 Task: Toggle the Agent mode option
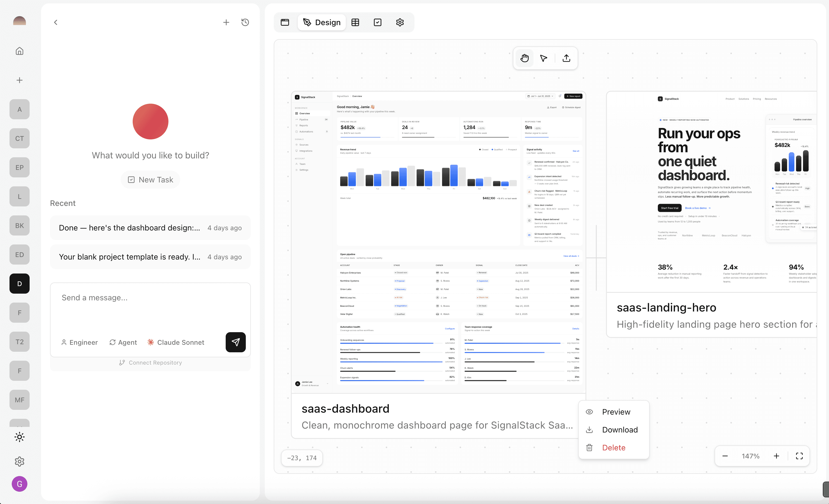[123, 342]
